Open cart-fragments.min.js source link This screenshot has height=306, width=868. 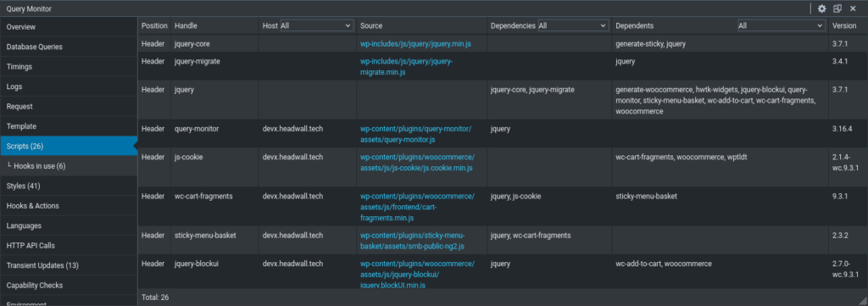pyautogui.click(x=417, y=207)
